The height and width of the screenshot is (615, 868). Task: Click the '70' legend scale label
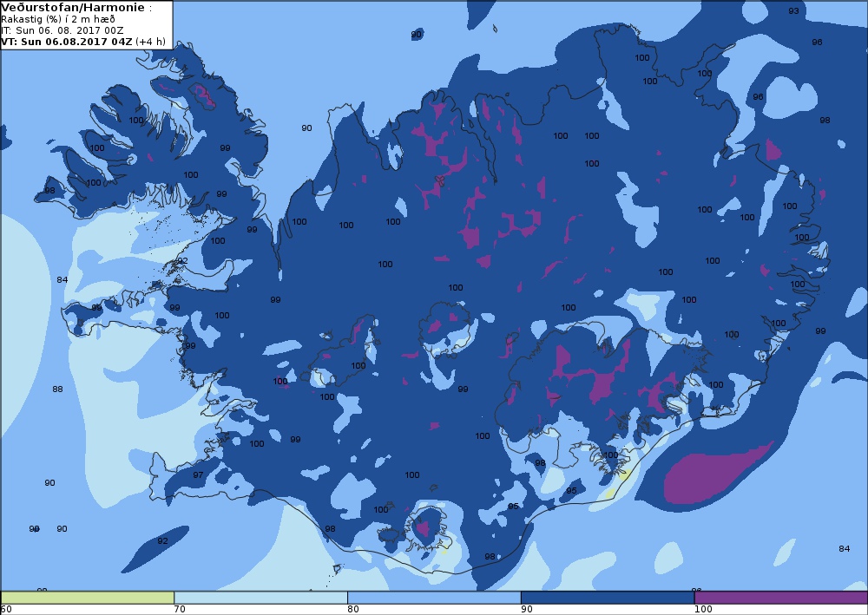(x=180, y=610)
